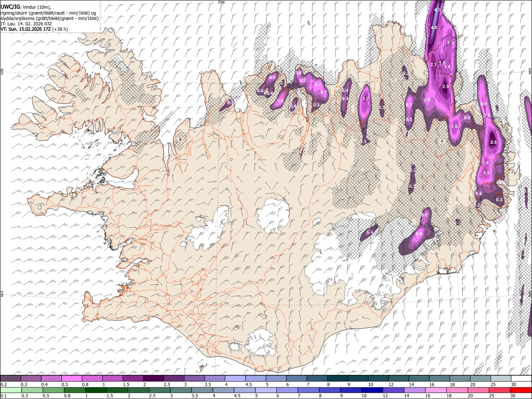This screenshot has height=399, width=532.
Task: Click the "20W" longitude label at top edge
Action: (x=221, y=2)
